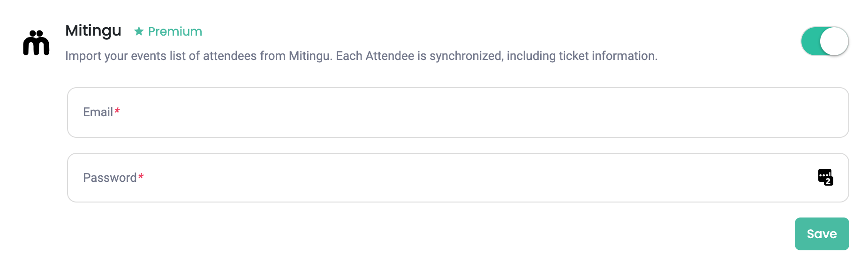Open the password manager autofill icon
Image resolution: width=868 pixels, height=270 pixels.
(825, 177)
